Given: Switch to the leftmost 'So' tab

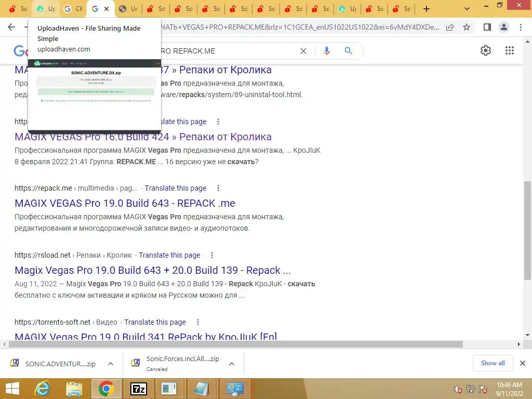Looking at the screenshot, I should [18, 9].
